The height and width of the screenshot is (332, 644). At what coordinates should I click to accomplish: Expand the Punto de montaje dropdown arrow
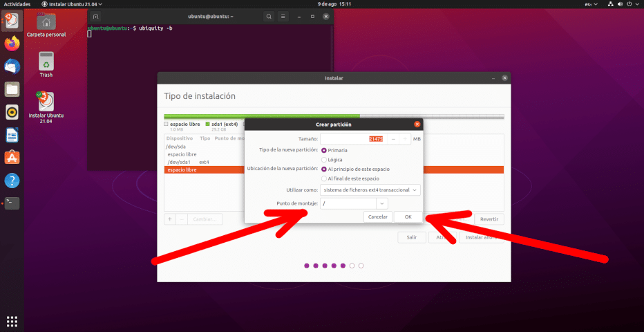[x=382, y=203]
